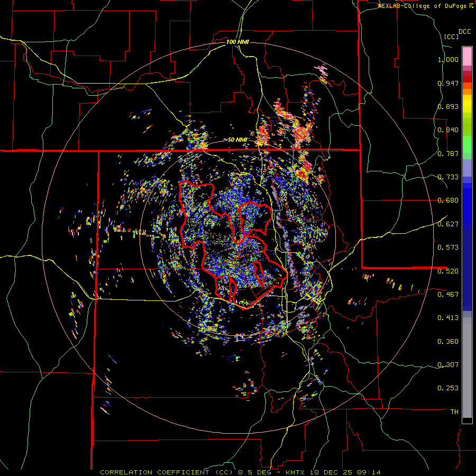Click the 0.947 legend value
Viewport: 476px width, 476px height.
point(448,83)
